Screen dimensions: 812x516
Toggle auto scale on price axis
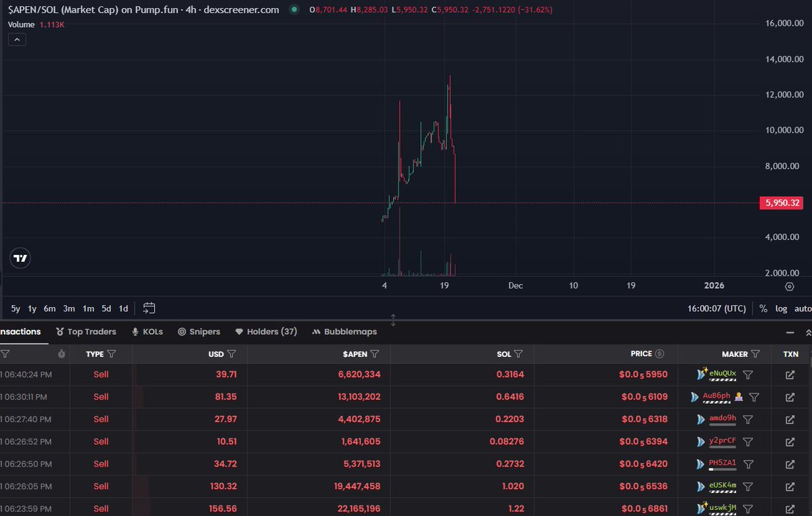click(803, 308)
